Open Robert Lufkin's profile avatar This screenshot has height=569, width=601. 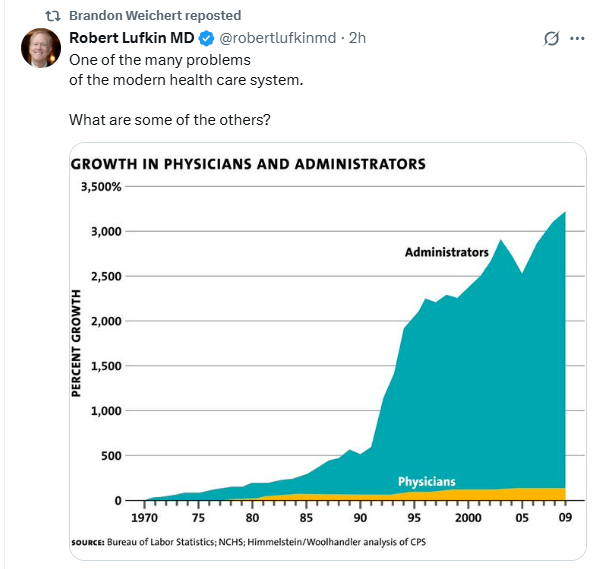click(x=41, y=48)
